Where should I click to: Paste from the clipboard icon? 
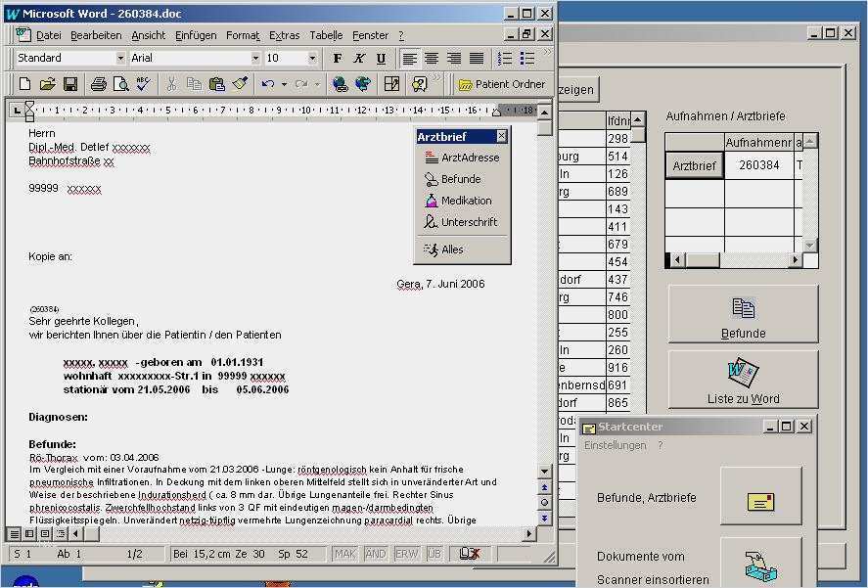pyautogui.click(x=216, y=84)
